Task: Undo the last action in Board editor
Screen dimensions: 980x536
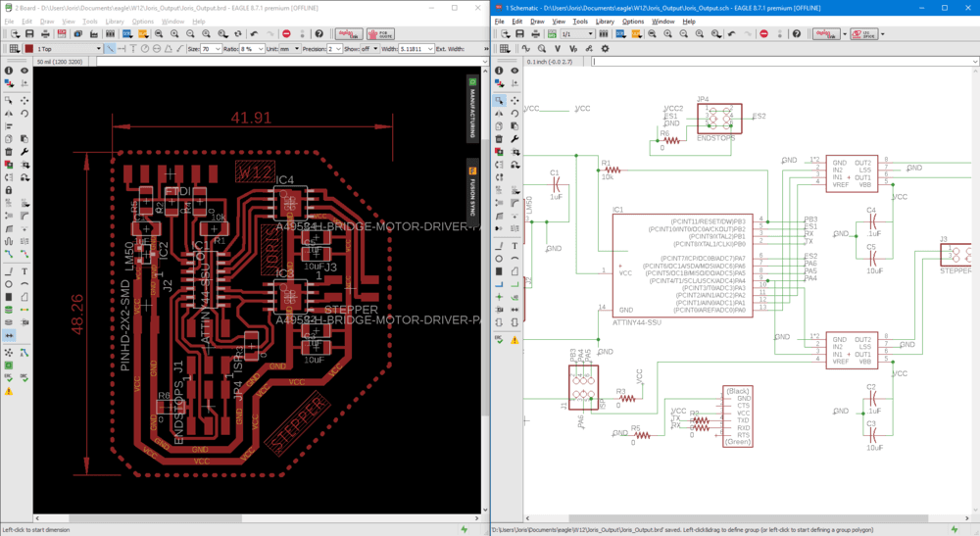Action: tap(253, 33)
